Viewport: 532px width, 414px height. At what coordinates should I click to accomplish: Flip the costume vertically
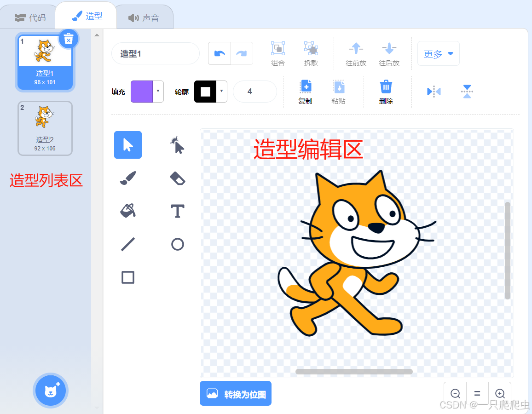click(467, 91)
